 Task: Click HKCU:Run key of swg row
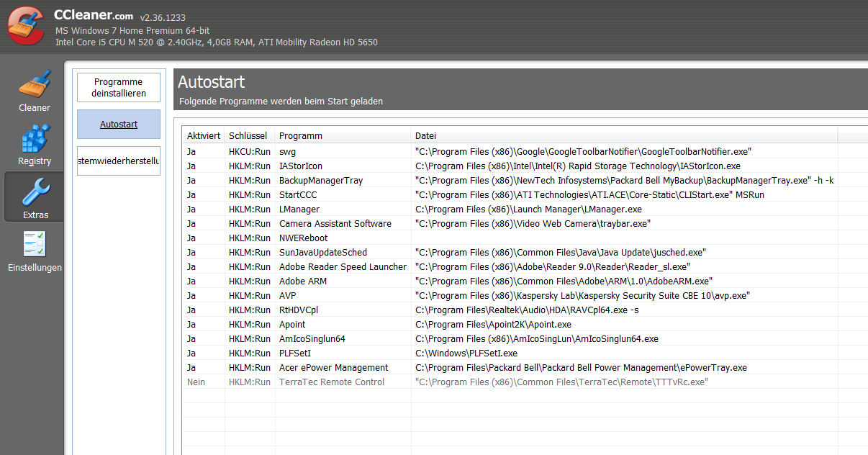click(x=250, y=152)
